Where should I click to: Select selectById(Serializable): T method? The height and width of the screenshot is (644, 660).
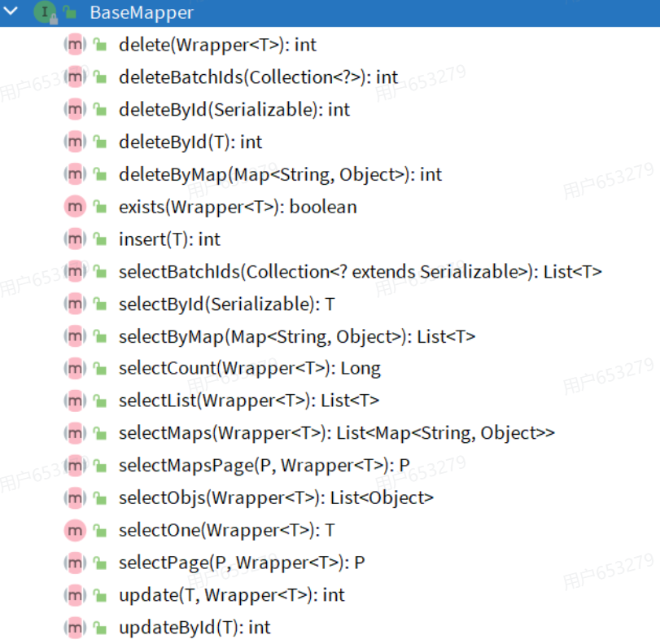pyautogui.click(x=227, y=304)
